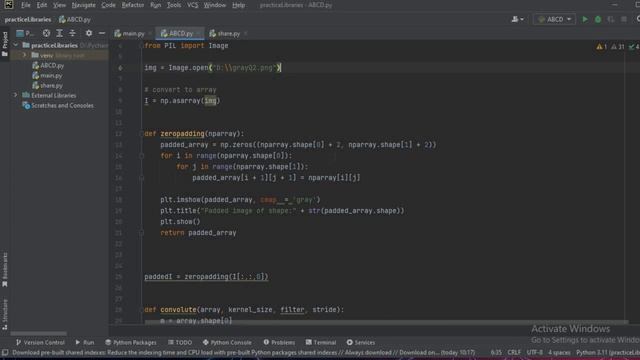Run the ABCD configuration with green play button
Viewport: 640px width, 360px height.
coord(584,19)
